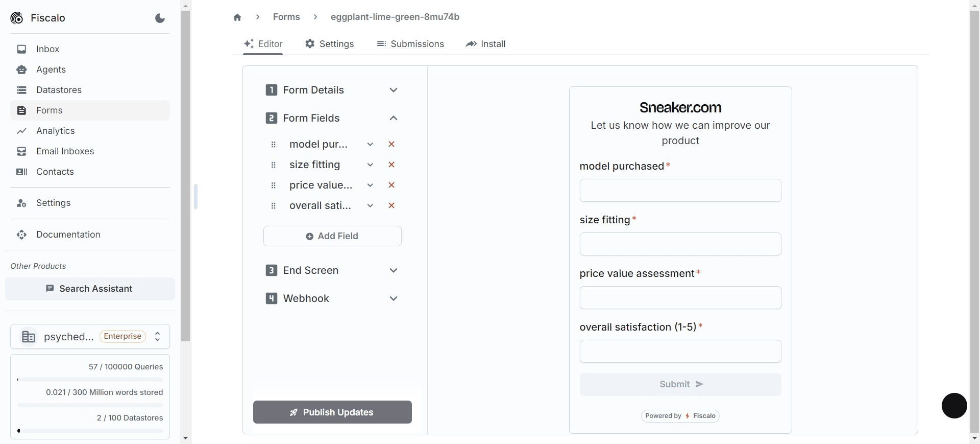The height and width of the screenshot is (444, 980).
Task: Click 'Other Products' sidebar heading
Action: 38,266
